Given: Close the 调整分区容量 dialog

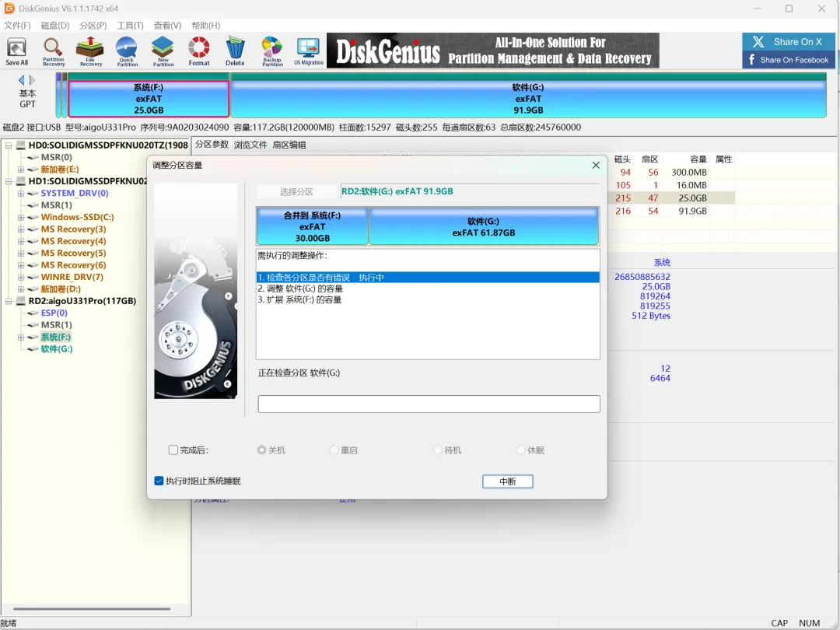Looking at the screenshot, I should click(596, 165).
